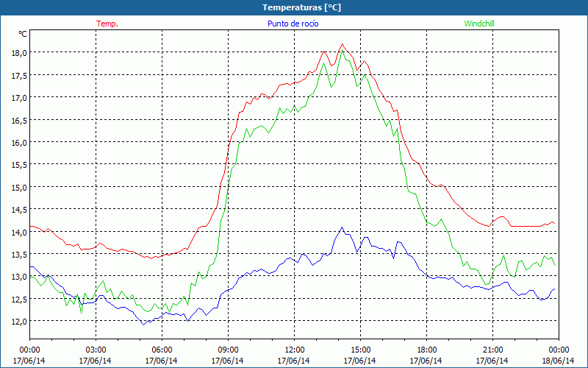588x368 pixels.
Task: Click the 15,0 y-axis value
Action: pyautogui.click(x=19, y=188)
